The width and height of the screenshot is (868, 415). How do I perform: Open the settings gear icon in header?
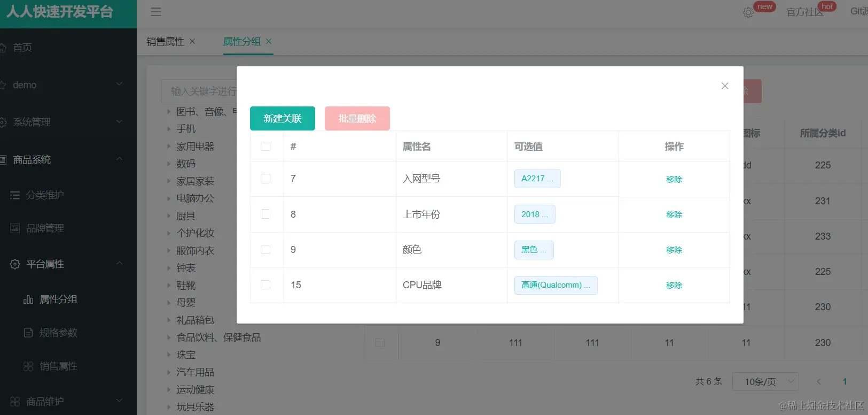click(748, 12)
